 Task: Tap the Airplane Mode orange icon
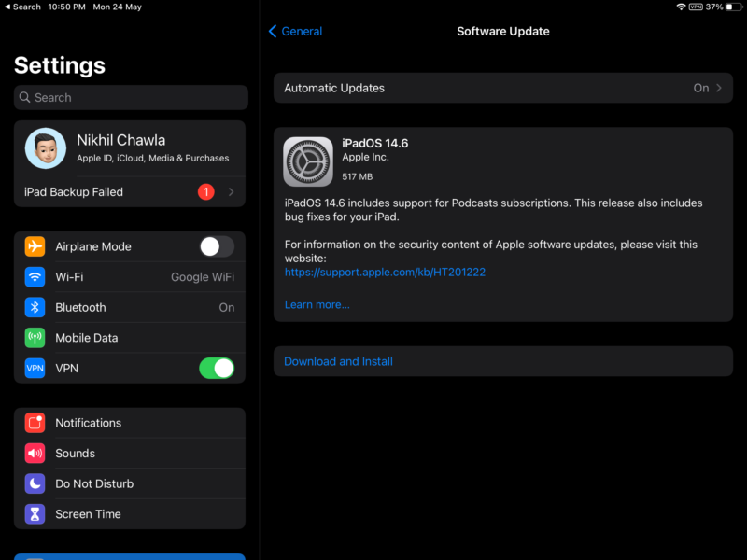click(x=35, y=246)
